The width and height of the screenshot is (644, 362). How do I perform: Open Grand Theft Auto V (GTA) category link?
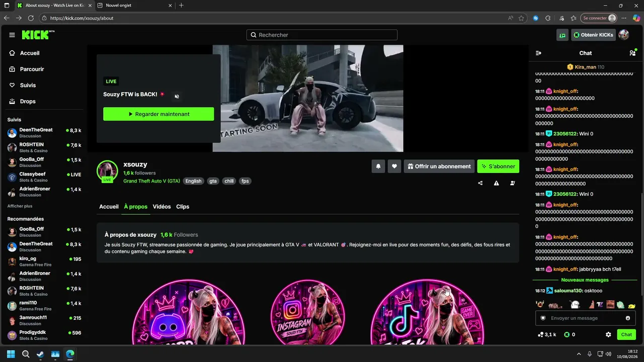(x=151, y=181)
